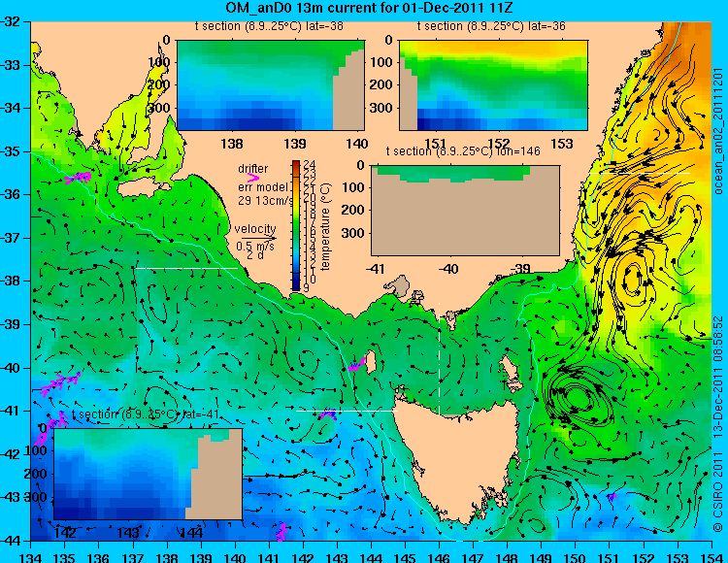Click the '-35' latitude axis label

[x=12, y=151]
